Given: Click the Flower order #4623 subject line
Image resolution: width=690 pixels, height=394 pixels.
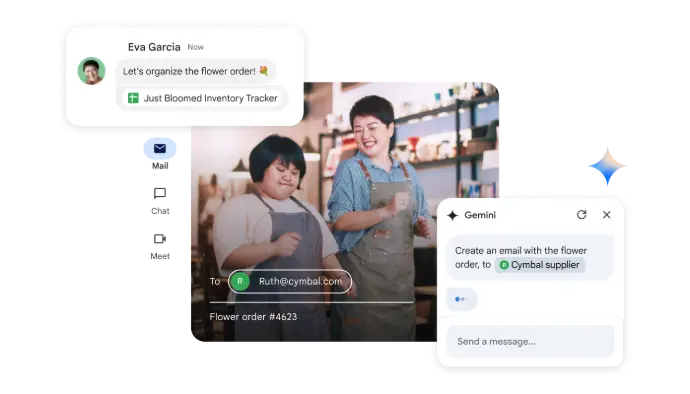Looking at the screenshot, I should coord(253,317).
